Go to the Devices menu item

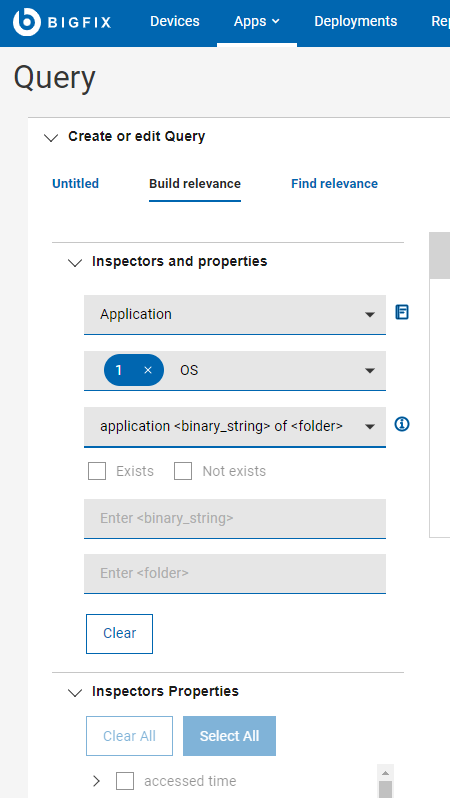175,21
